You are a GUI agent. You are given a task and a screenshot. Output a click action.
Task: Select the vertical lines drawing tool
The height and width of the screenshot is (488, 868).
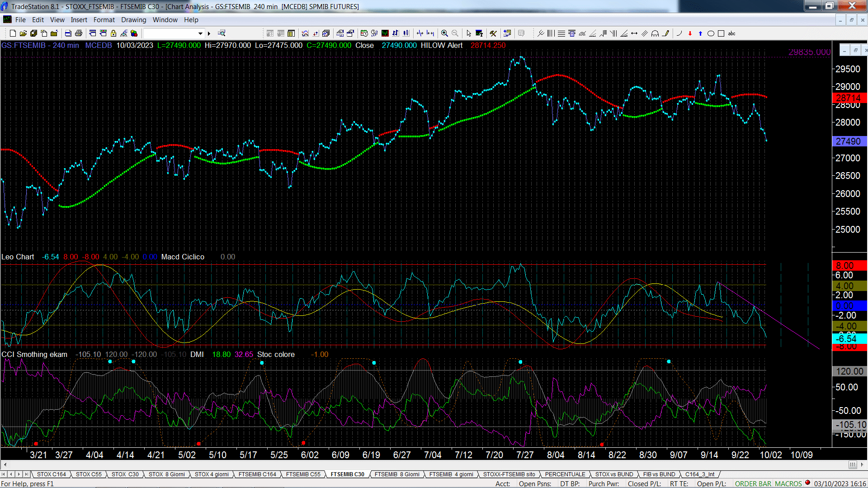tap(551, 33)
